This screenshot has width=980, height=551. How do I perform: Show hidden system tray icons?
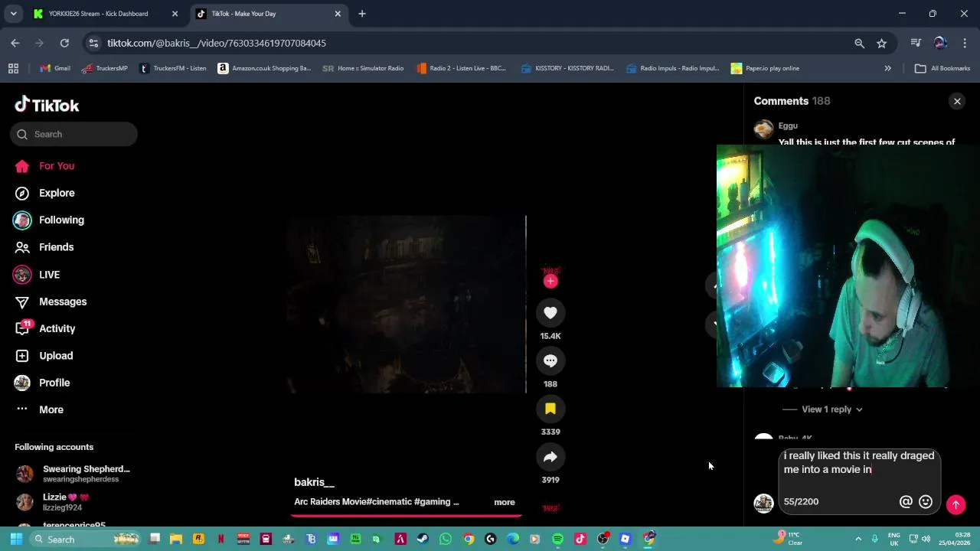click(x=858, y=539)
